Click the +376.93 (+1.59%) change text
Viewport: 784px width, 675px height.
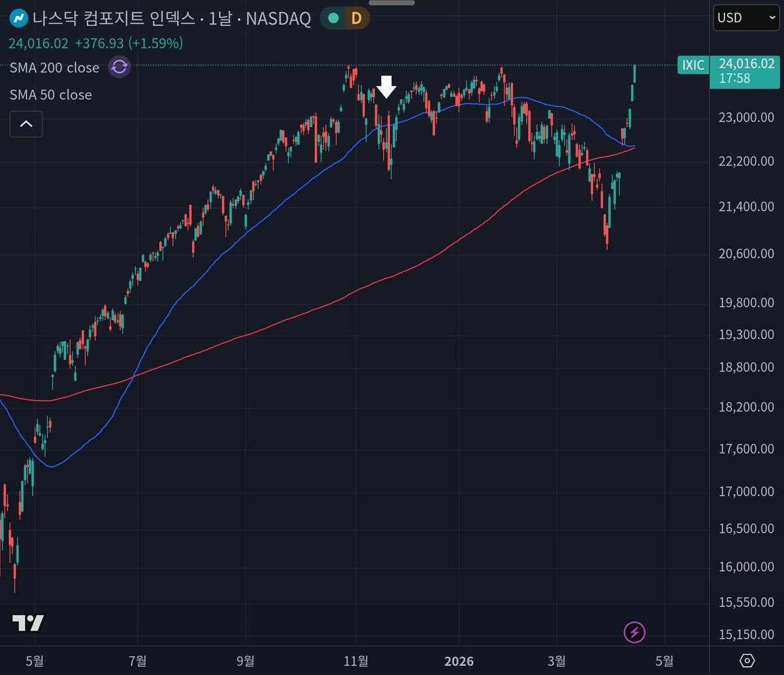coord(129,43)
